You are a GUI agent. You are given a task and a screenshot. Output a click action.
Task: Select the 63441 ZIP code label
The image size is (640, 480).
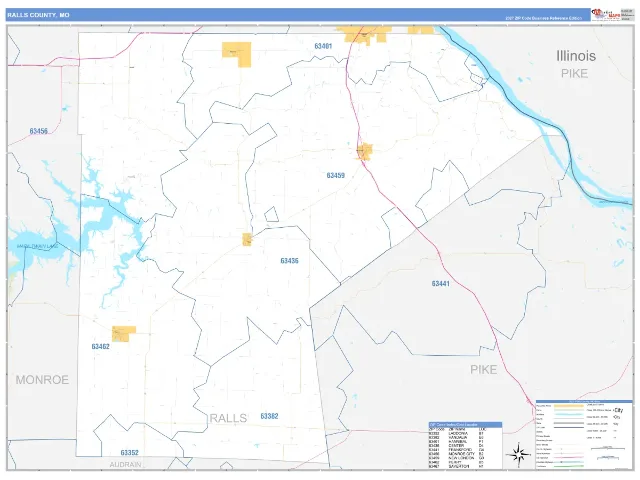pos(440,283)
